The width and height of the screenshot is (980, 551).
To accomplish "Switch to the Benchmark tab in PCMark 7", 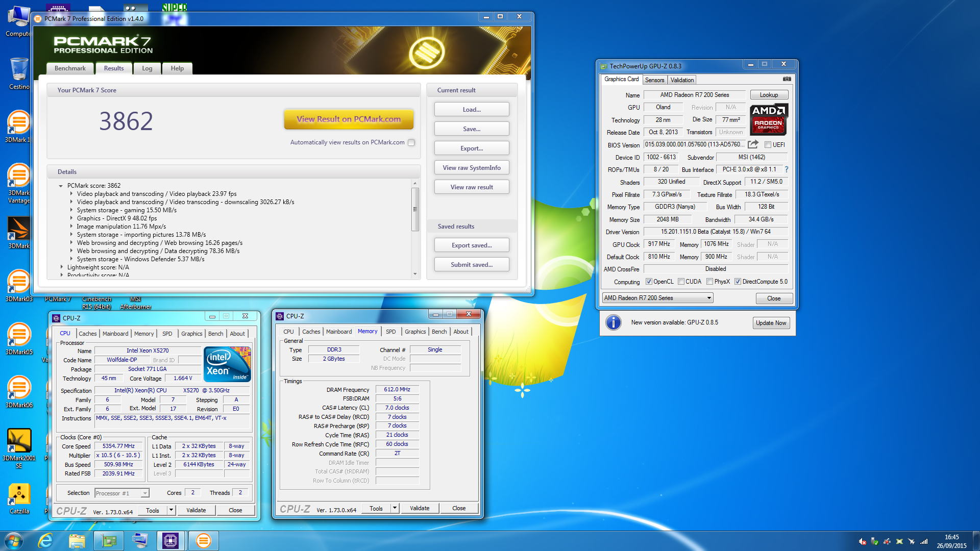I will click(70, 68).
